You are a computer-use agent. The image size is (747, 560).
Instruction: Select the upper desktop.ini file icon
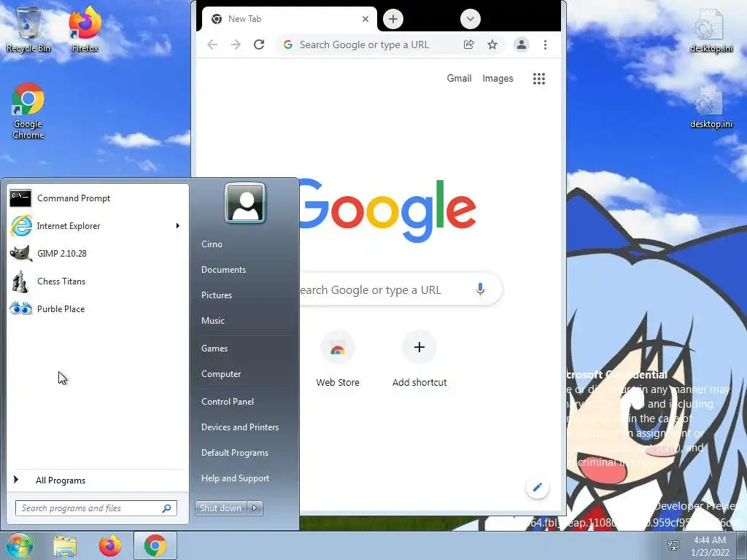[x=711, y=31]
